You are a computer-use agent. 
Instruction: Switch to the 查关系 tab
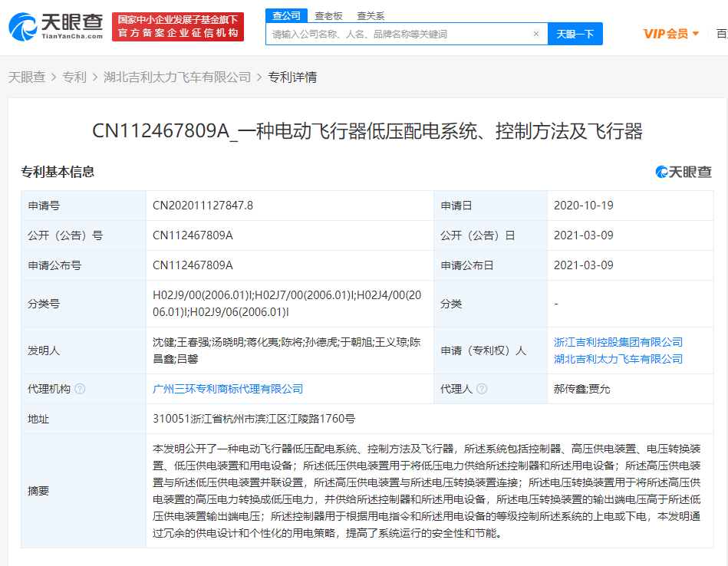(371, 15)
